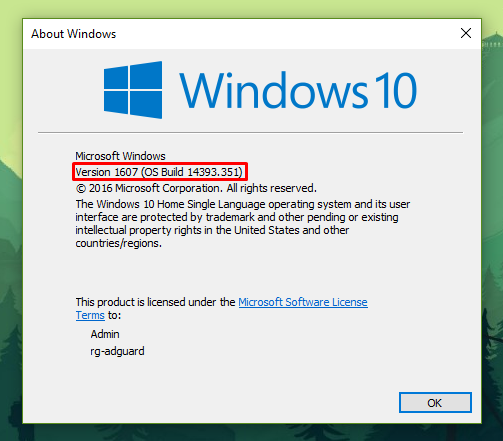Click the Admin licensee name
Viewport: 503px width, 441px height.
(105, 334)
